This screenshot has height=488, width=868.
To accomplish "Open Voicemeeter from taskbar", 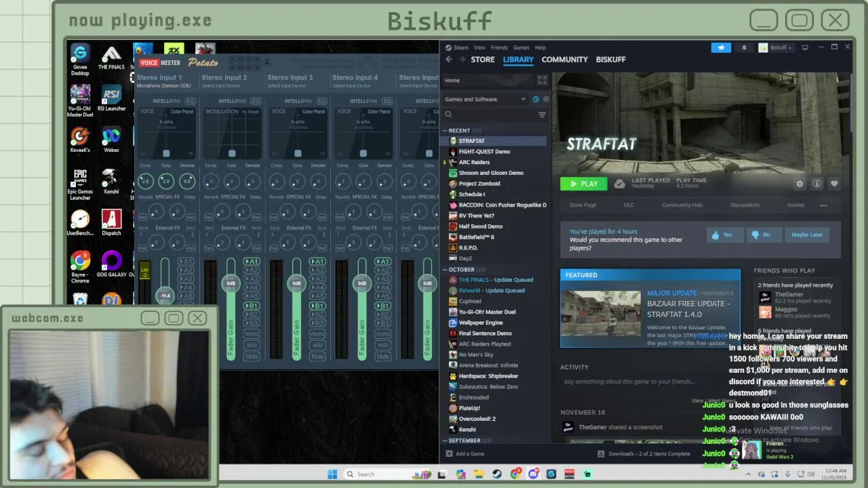I will click(x=570, y=474).
